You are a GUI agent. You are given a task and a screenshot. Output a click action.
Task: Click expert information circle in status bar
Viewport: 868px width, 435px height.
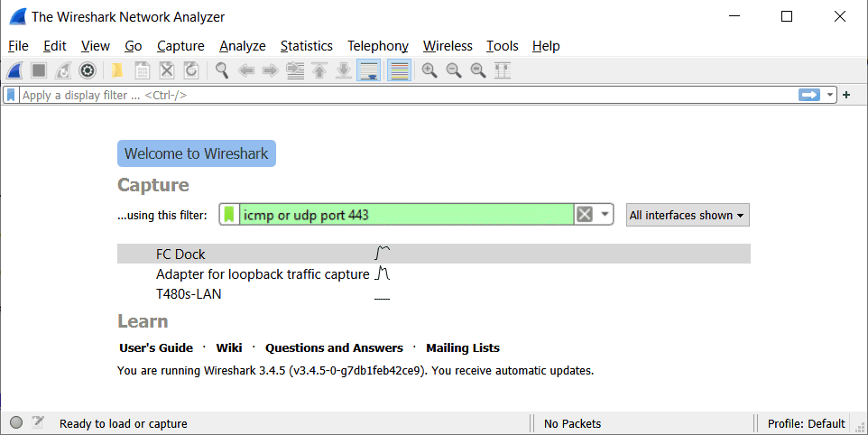pyautogui.click(x=16, y=423)
